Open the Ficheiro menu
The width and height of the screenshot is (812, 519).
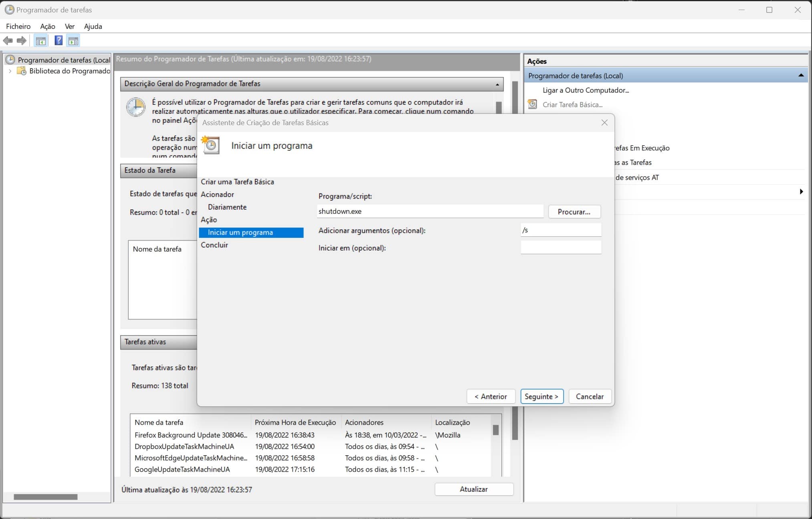point(18,26)
